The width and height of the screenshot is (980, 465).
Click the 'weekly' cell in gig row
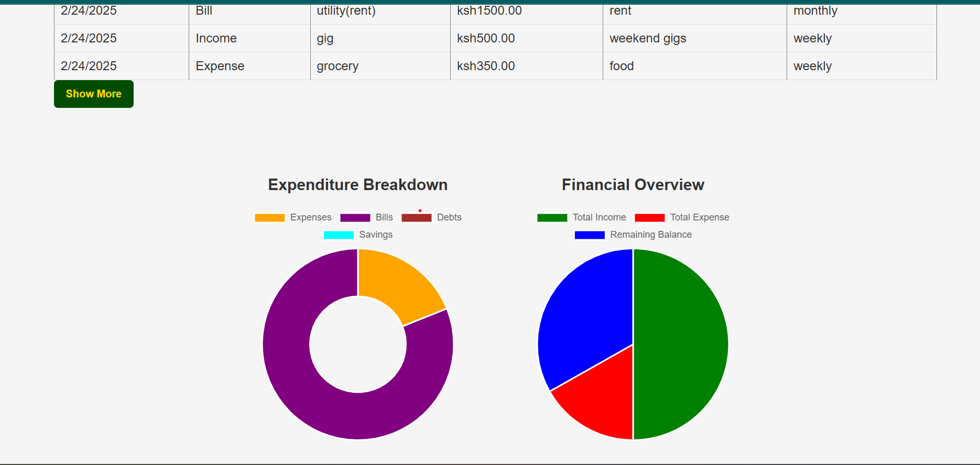point(862,38)
